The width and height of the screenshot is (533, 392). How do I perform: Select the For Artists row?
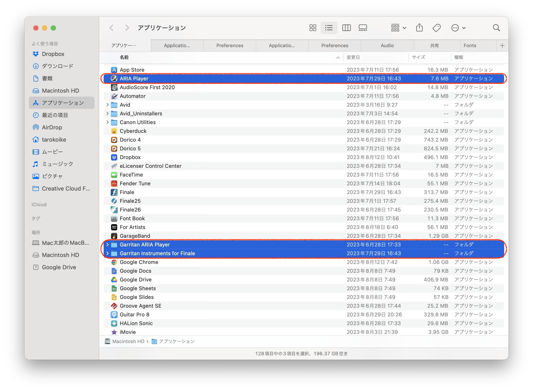click(304, 227)
